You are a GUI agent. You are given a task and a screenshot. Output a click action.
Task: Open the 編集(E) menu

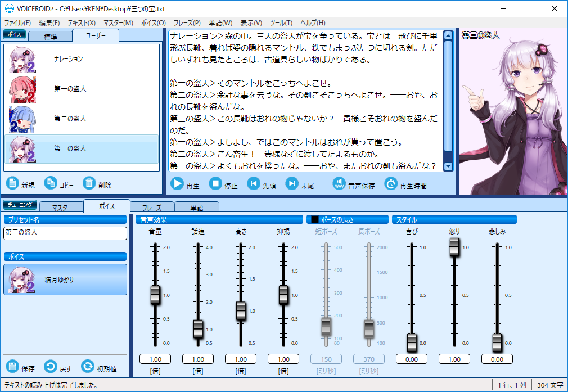pyautogui.click(x=49, y=23)
